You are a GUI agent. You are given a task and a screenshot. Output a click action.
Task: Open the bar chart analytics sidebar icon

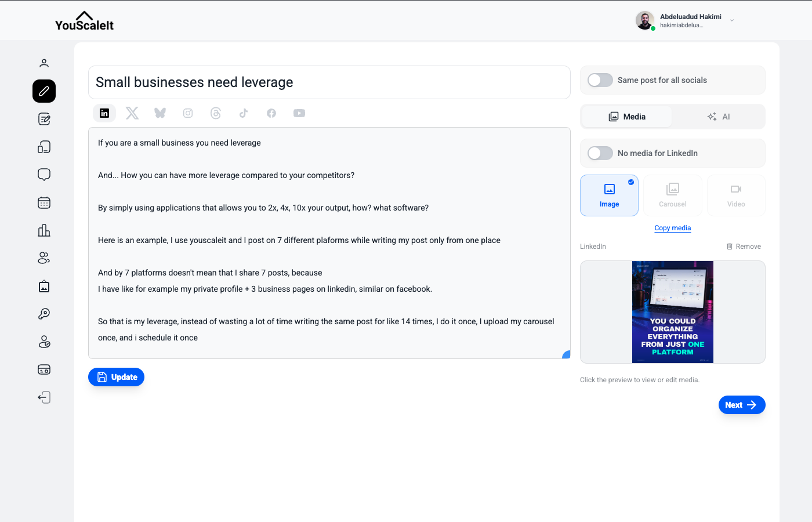[44, 230]
